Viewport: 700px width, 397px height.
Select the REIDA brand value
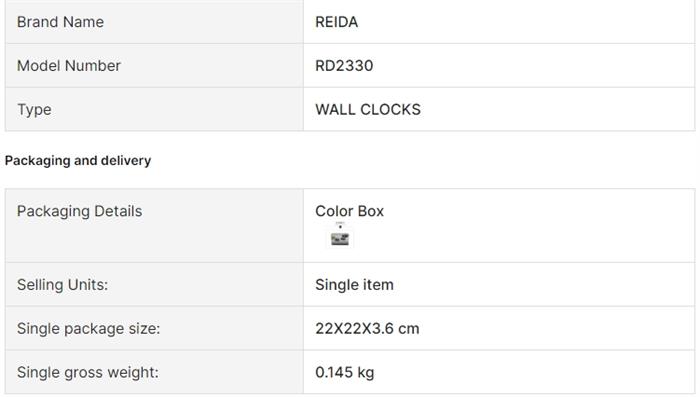(337, 22)
